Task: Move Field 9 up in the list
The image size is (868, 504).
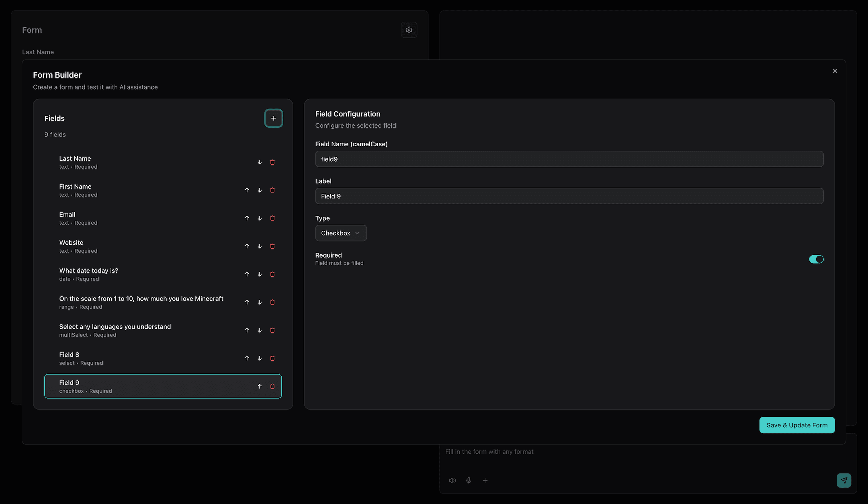Action: (x=259, y=386)
